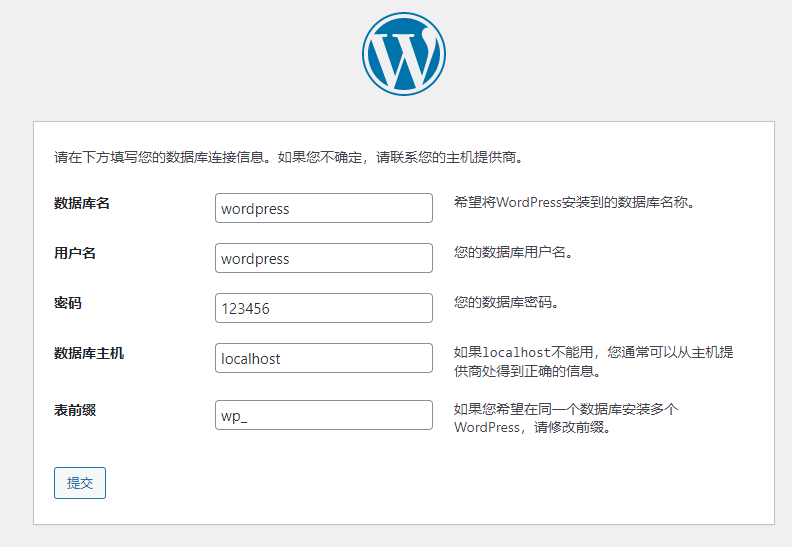
Task: Edit the 数据库主机 localhost field
Action: click(x=324, y=358)
